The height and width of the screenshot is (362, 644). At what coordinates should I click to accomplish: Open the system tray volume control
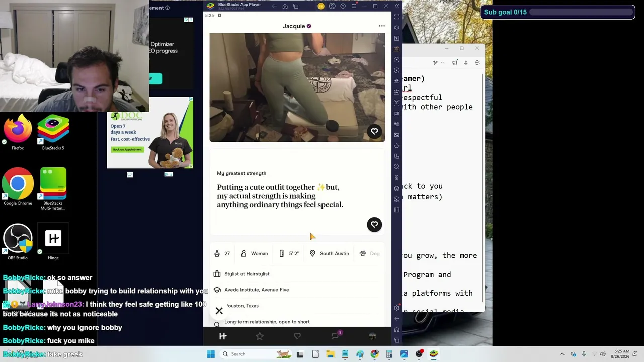603,354
